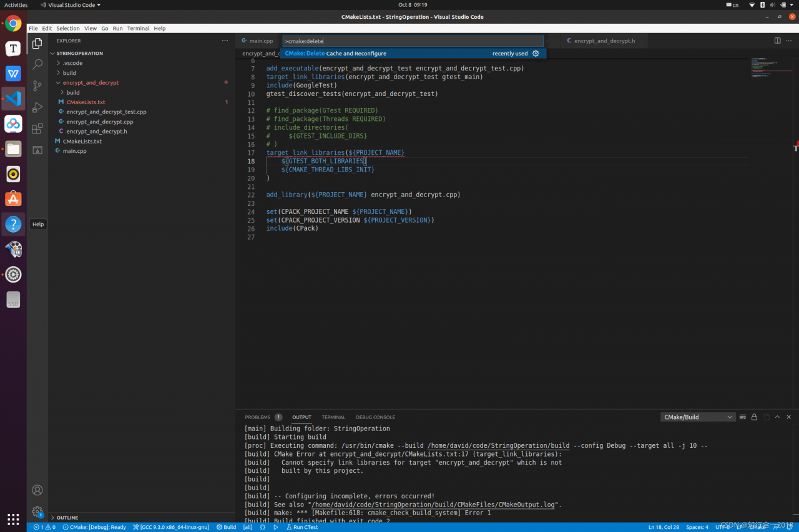This screenshot has height=532, width=799.
Task: Open the Run menu
Action: click(117, 28)
